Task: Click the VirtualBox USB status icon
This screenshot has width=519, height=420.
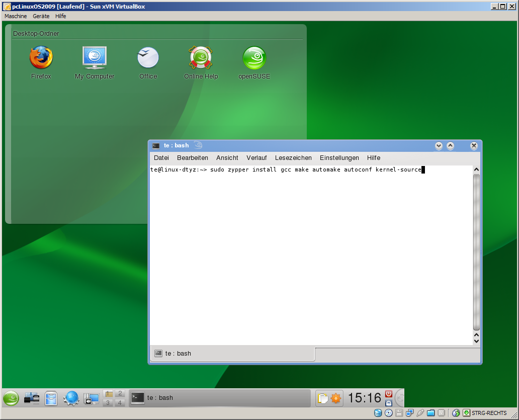Action: [420, 413]
